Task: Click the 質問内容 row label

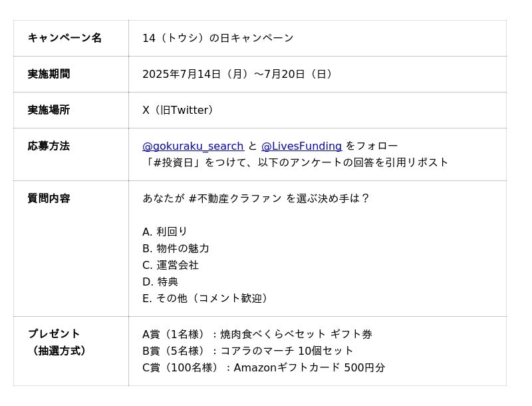Action: pyautogui.click(x=49, y=198)
